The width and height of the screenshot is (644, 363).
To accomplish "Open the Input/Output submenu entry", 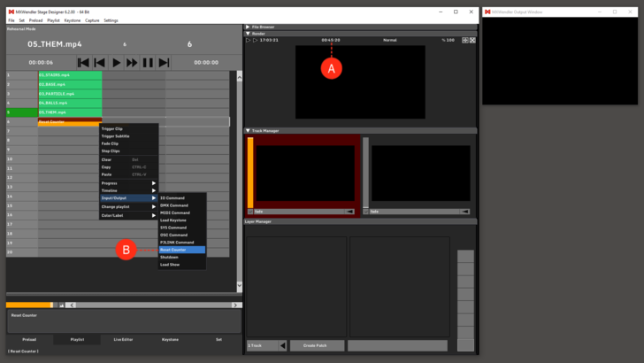I will [128, 197].
